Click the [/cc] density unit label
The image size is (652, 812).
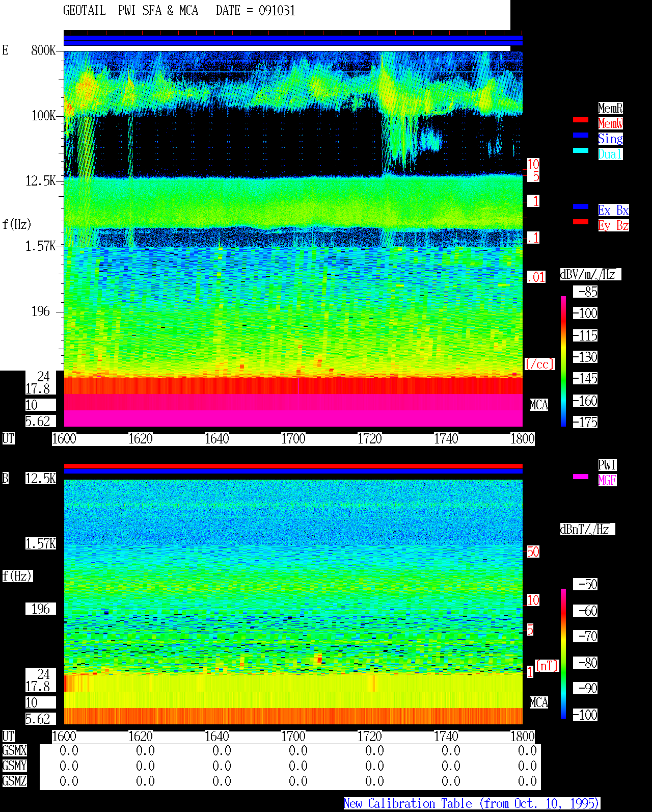[x=539, y=364]
